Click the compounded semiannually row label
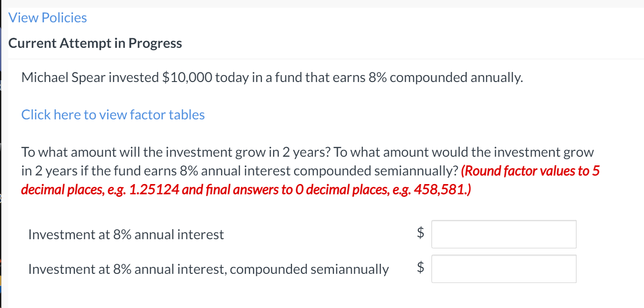644x308 pixels. [208, 269]
